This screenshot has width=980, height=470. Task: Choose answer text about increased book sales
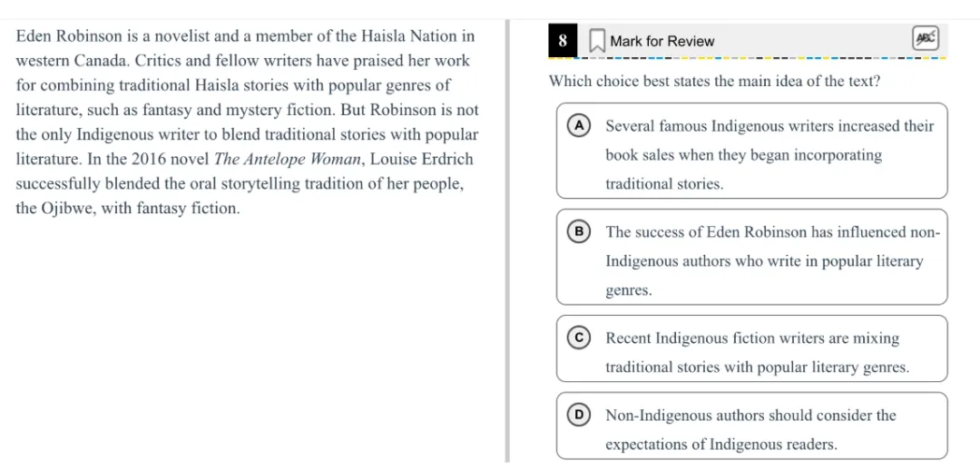(769, 155)
